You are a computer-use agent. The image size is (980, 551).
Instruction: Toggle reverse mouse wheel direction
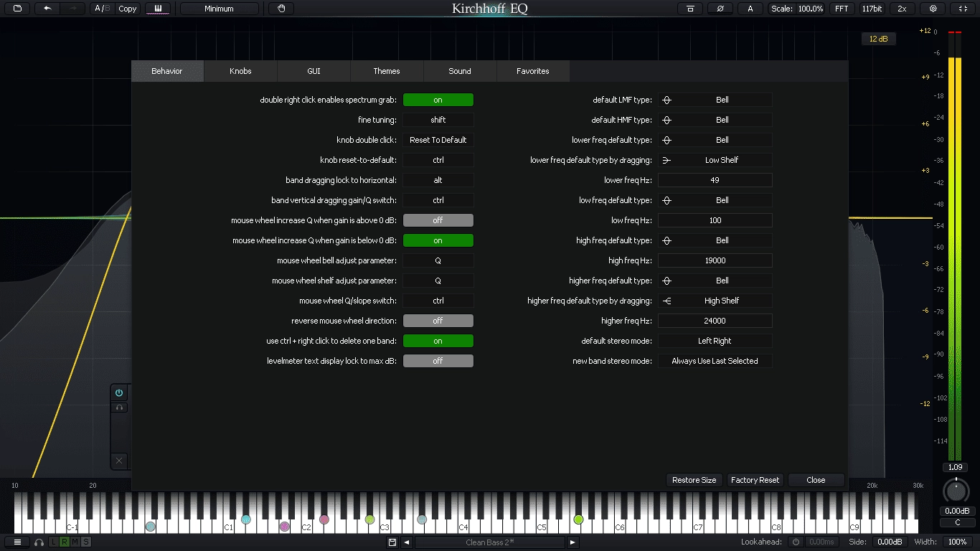pos(438,321)
